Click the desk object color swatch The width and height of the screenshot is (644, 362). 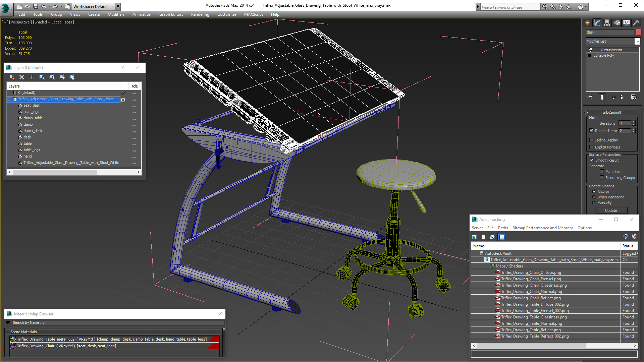tap(639, 32)
